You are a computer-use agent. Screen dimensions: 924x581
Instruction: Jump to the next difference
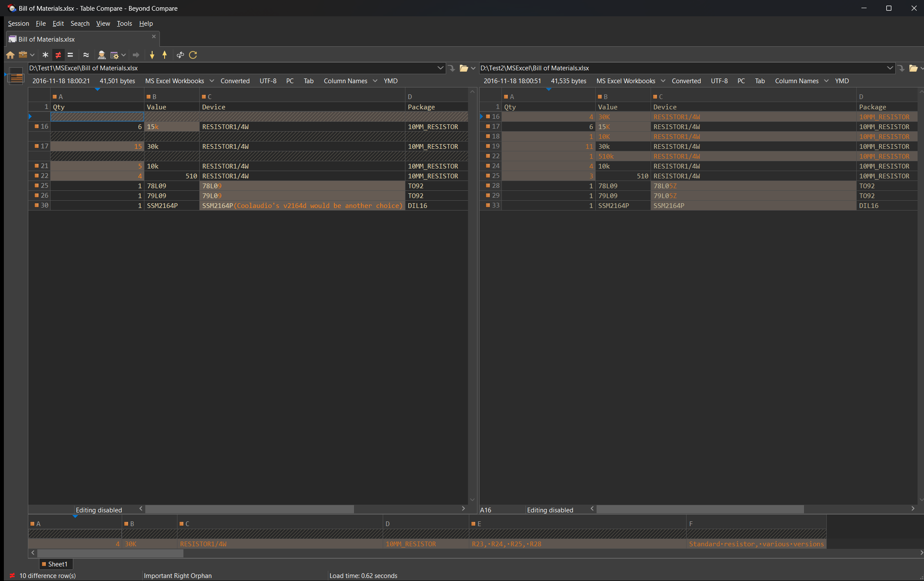(152, 55)
